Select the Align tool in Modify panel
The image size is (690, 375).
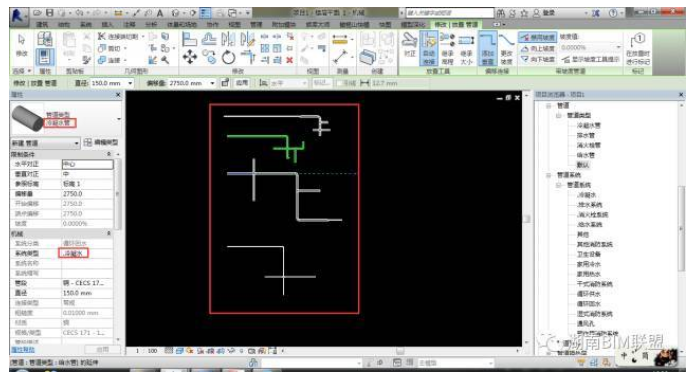(x=190, y=39)
